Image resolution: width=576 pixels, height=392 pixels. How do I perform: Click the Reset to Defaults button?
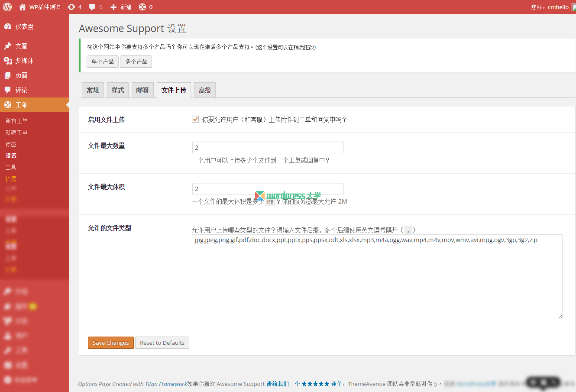(x=162, y=343)
